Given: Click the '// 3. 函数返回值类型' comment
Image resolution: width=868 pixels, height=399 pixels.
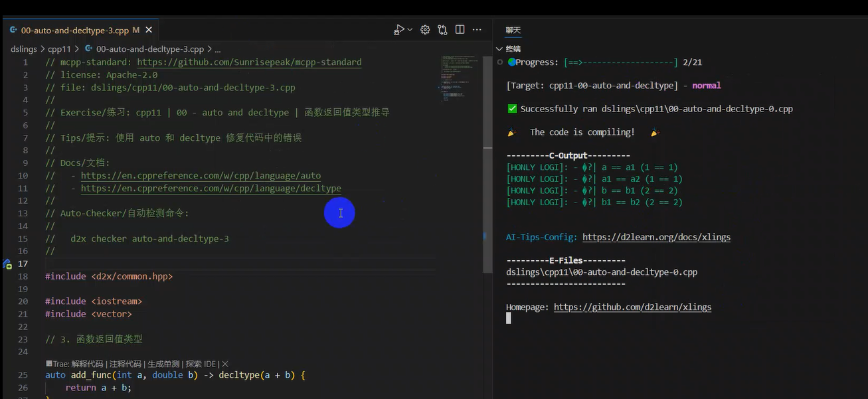Looking at the screenshot, I should coord(94,339).
